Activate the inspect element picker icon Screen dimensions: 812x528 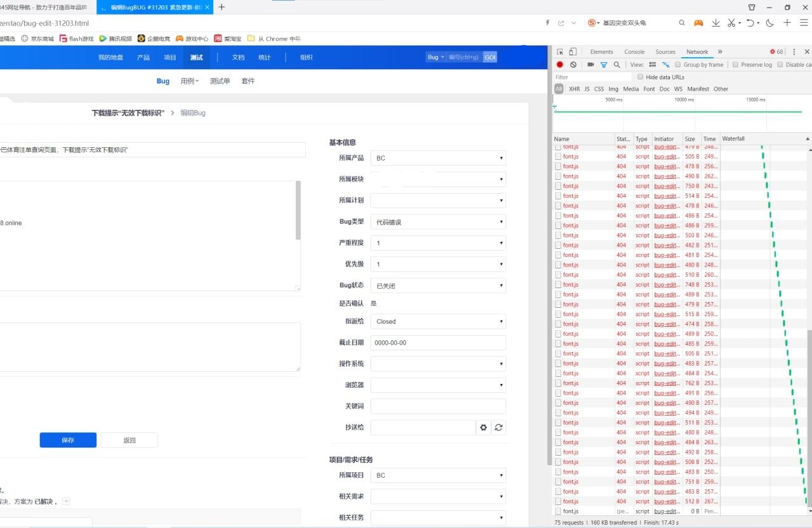coord(560,52)
